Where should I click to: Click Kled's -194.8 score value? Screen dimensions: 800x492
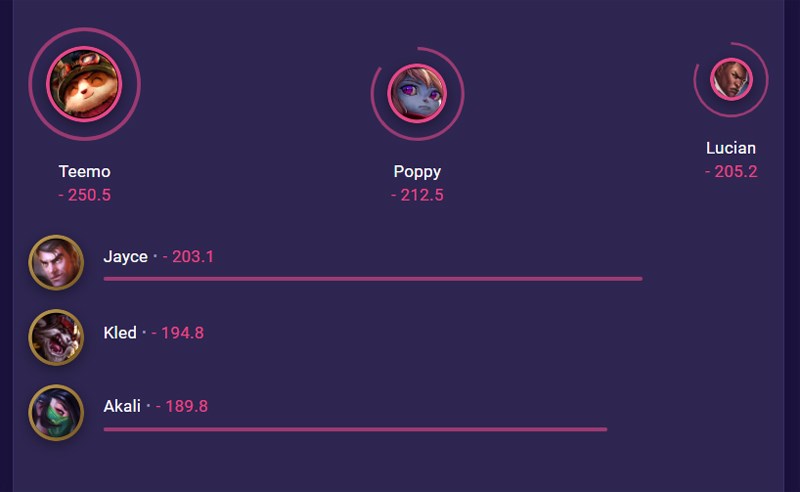coord(178,333)
